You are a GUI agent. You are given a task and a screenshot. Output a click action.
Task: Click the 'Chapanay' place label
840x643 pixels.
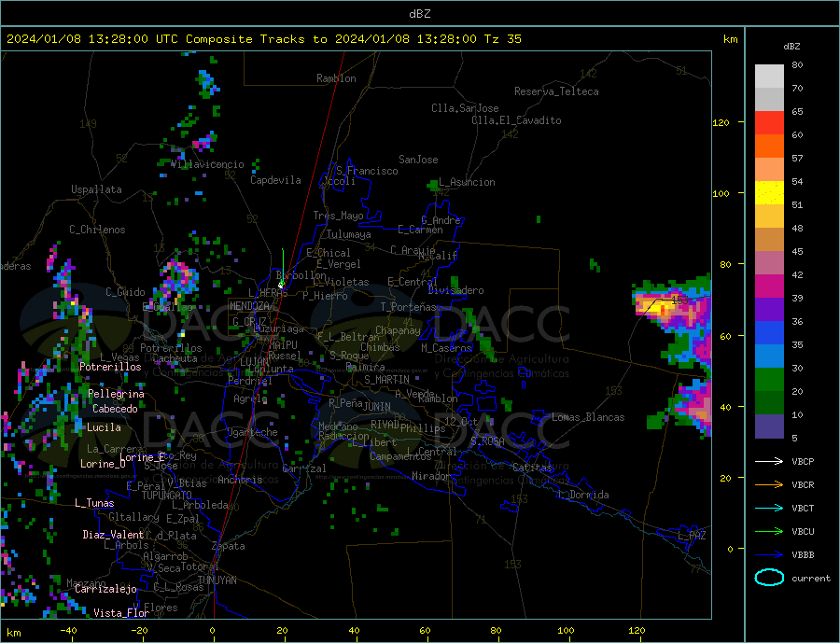pyautogui.click(x=398, y=330)
